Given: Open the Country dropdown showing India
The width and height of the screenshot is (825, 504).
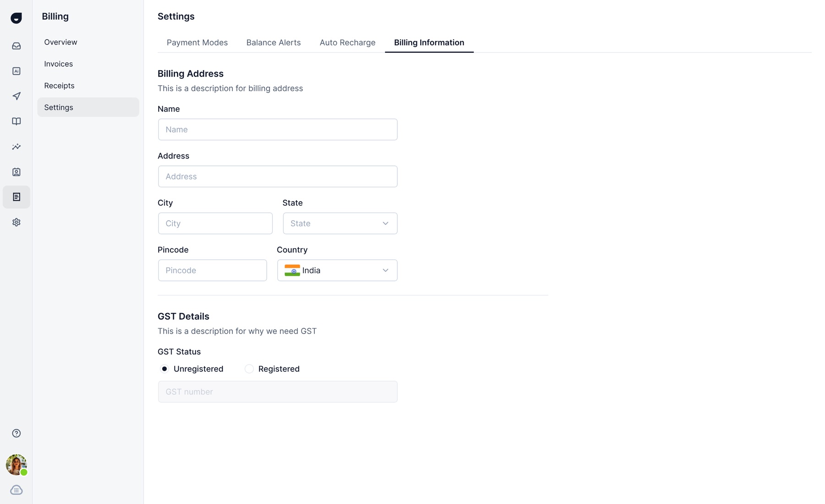Looking at the screenshot, I should (x=337, y=270).
